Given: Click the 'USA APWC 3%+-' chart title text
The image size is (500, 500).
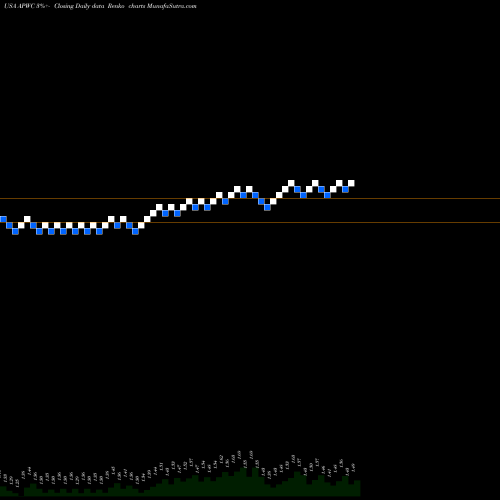Looking at the screenshot, I should pos(27,6).
